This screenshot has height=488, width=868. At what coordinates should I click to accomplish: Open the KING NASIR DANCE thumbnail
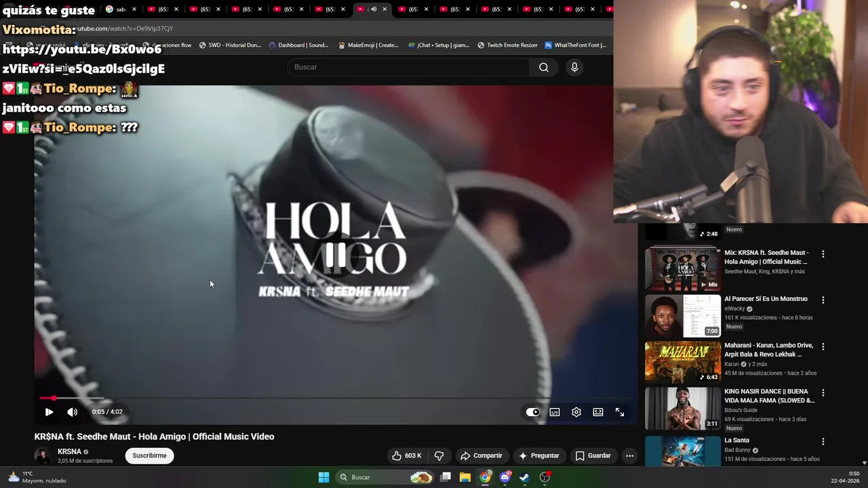point(682,409)
